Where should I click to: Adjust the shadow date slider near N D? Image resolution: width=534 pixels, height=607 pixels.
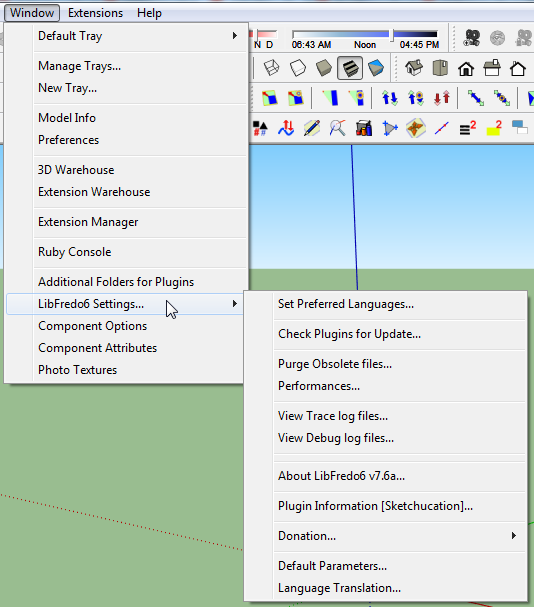pyautogui.click(x=258, y=34)
